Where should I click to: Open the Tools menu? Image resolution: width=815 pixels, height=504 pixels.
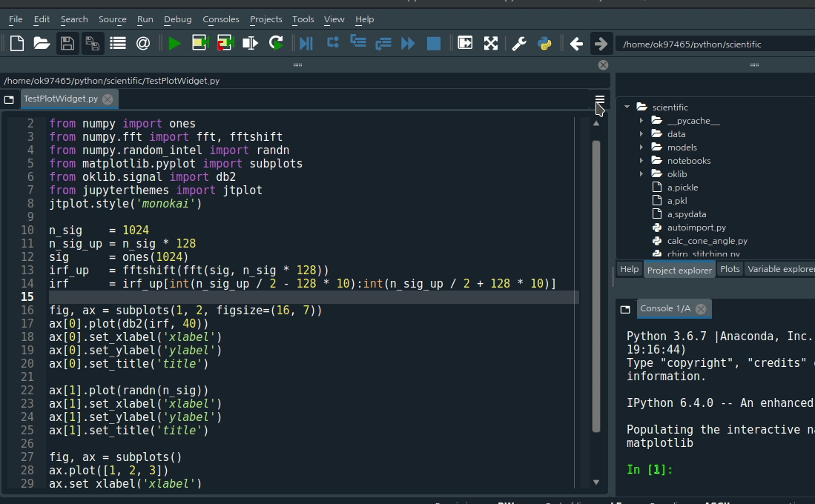303,19
